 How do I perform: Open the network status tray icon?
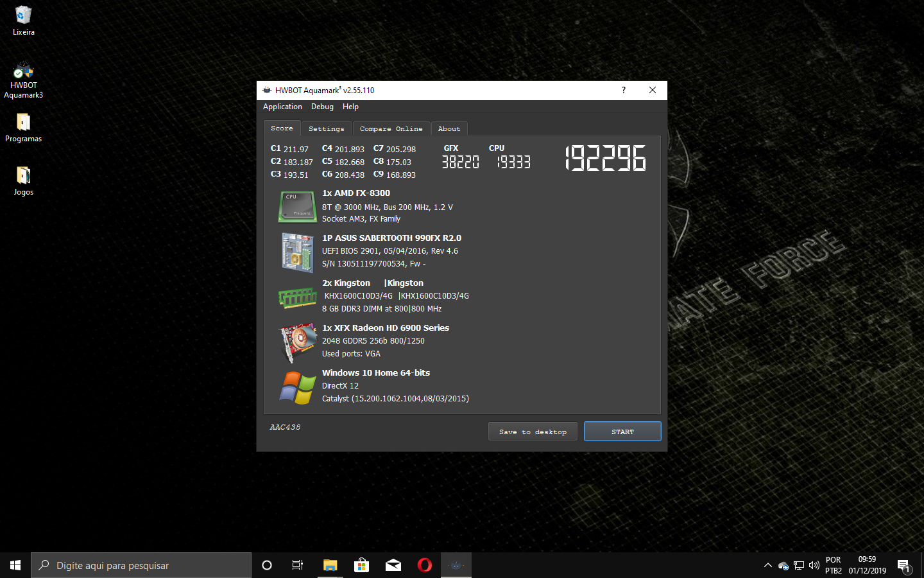(x=799, y=565)
